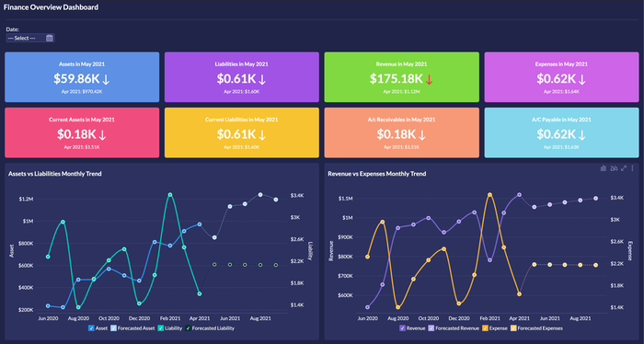Image resolution: width=644 pixels, height=344 pixels.
Task: Uncheck the Asset legend checkbox
Action: [x=91, y=328]
